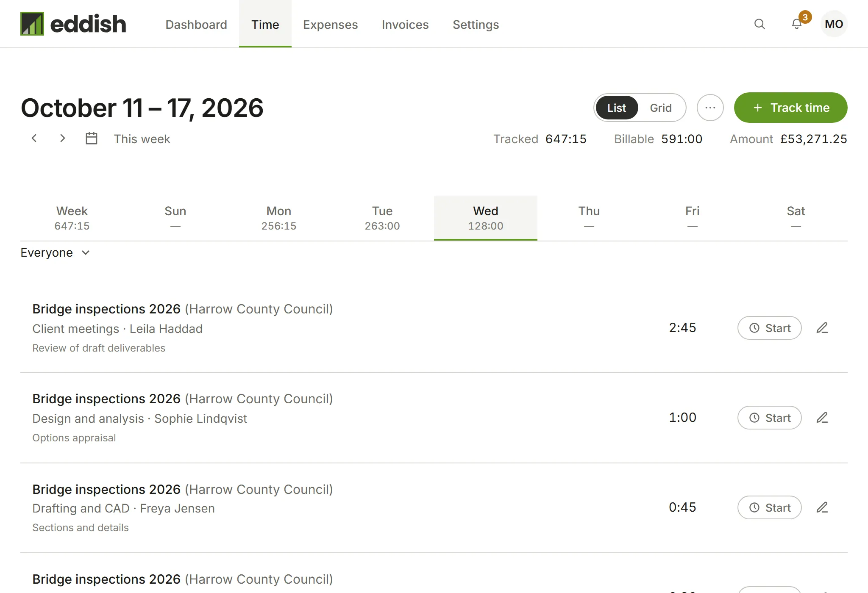Open the more options ellipsis button
This screenshot has width=868, height=593.
[710, 108]
